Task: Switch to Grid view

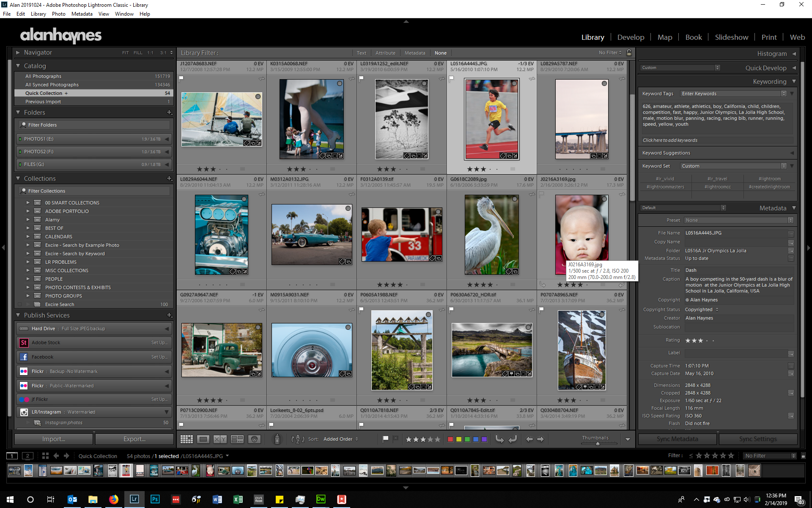Action: point(187,439)
